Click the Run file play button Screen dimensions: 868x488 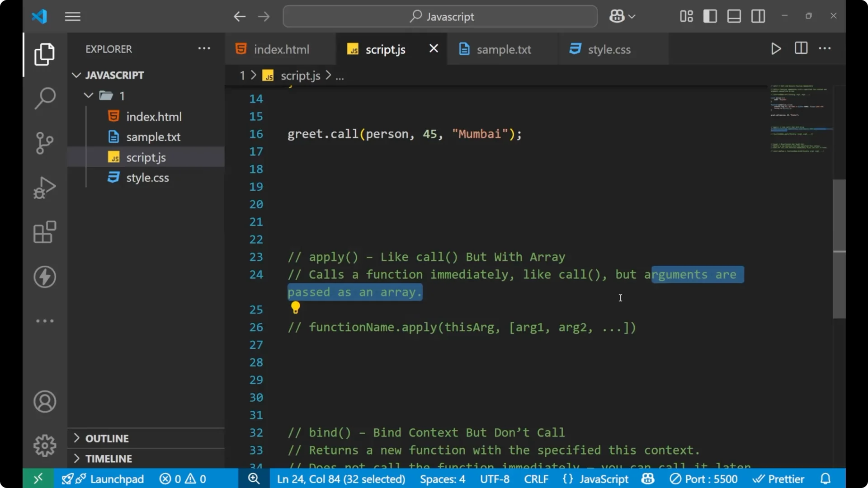pos(776,48)
